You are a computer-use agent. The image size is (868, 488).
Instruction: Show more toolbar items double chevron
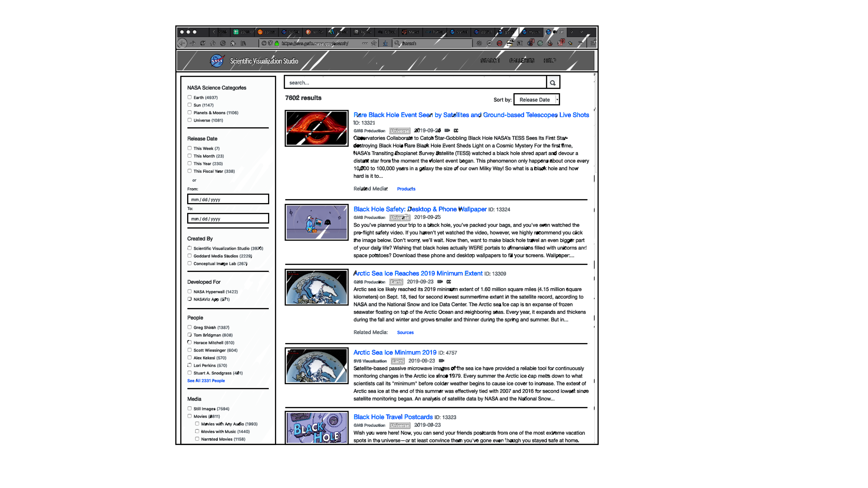(580, 43)
